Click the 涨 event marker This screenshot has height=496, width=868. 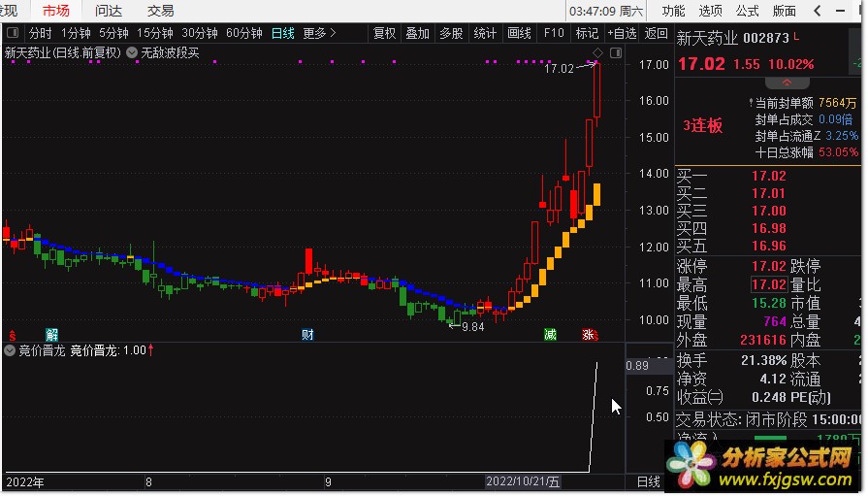589,335
